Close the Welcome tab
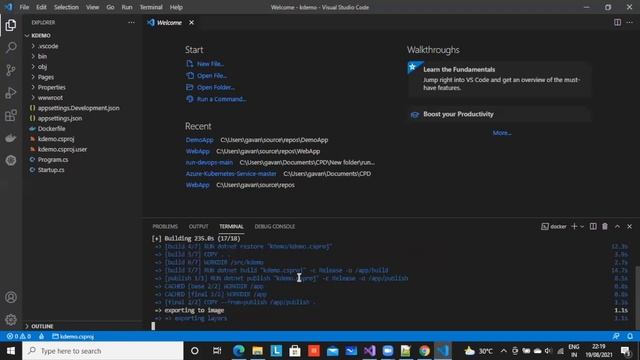The image size is (640, 360). 191,22
